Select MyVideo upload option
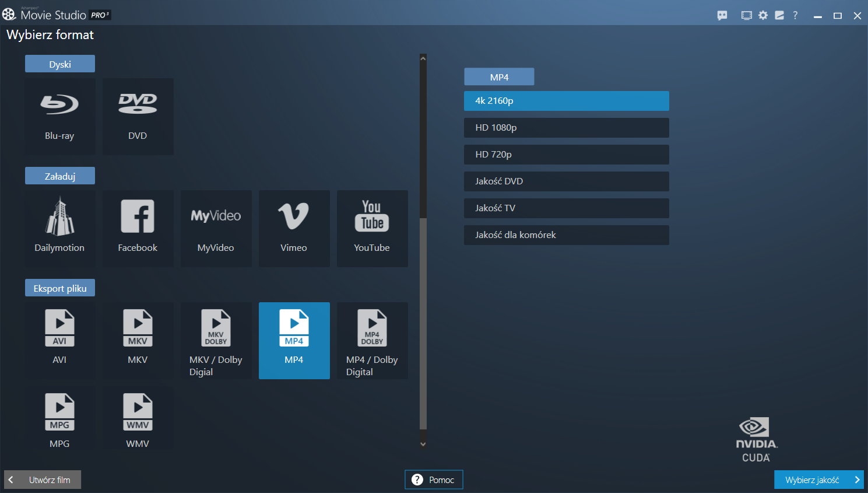 [216, 229]
